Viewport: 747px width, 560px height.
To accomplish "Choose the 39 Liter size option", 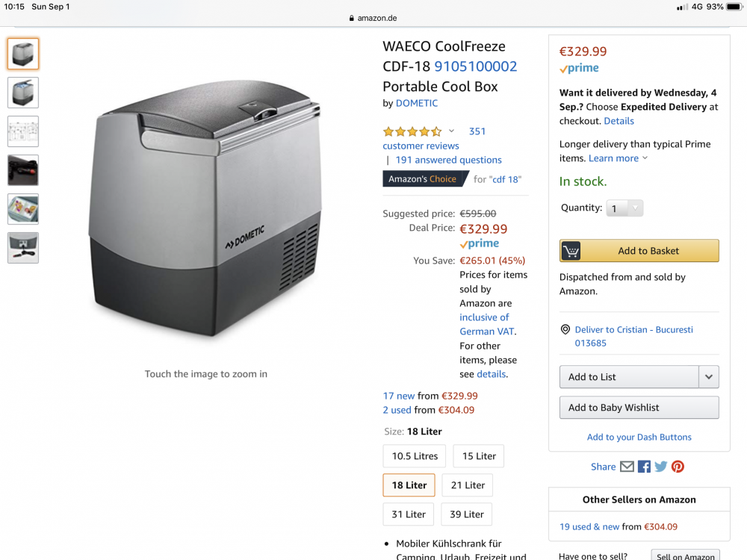I will pos(468,514).
